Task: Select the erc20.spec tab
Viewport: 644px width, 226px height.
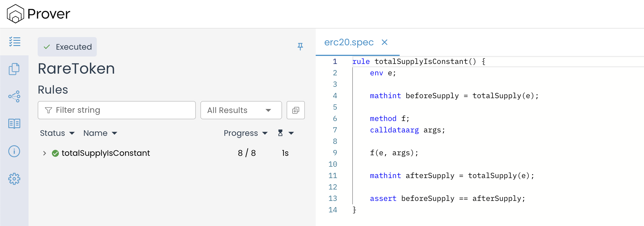Action: [x=349, y=42]
